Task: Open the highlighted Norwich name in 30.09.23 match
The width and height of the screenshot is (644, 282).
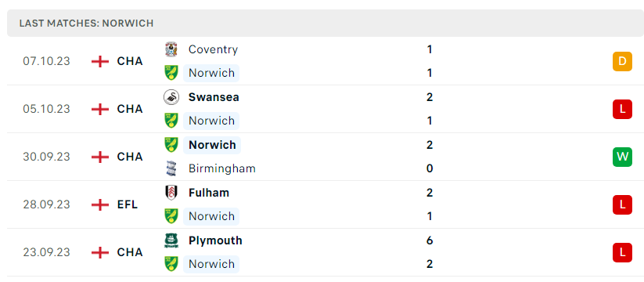Action: 212,145
